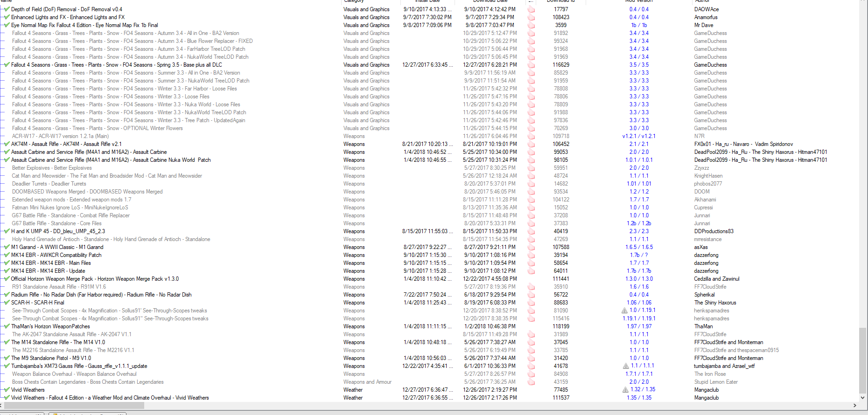Viewport: 868px width, 415px height.
Task: Click the thumbs-up for Assault Carbine Nuka World Patch
Action: (x=531, y=160)
